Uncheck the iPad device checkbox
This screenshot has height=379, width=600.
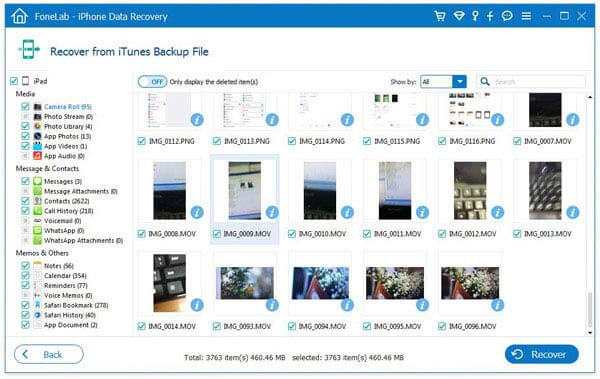click(14, 81)
